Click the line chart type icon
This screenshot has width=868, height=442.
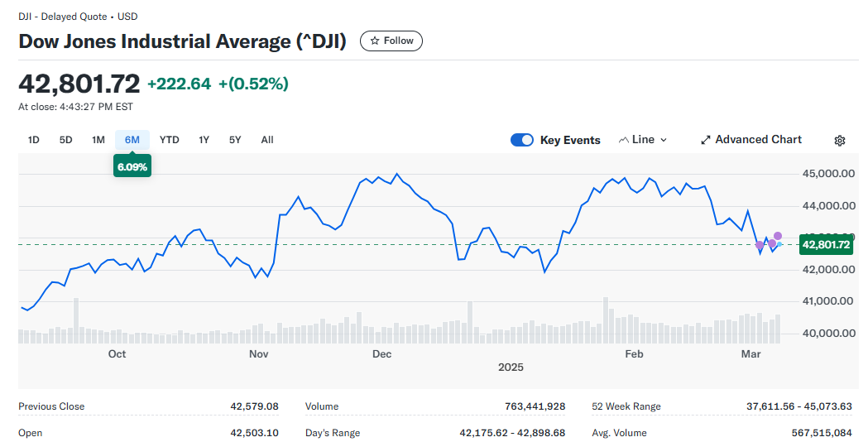coord(624,140)
